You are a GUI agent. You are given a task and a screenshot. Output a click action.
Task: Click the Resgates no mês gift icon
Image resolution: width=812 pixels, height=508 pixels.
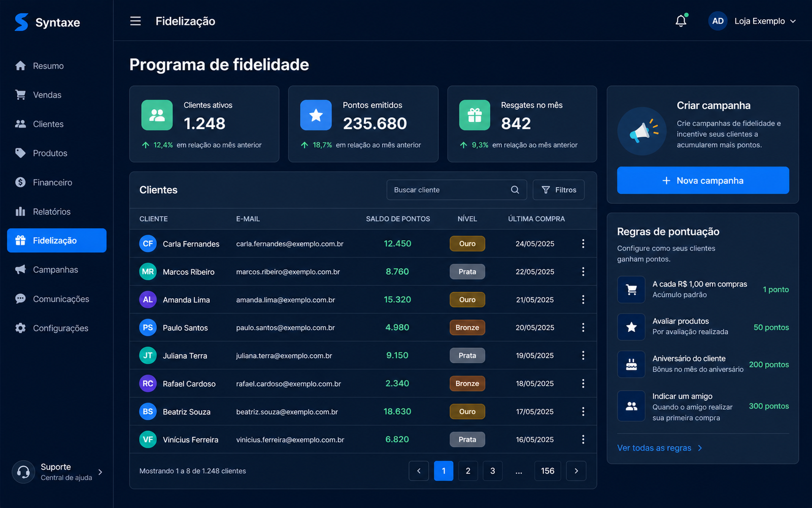[x=475, y=115]
